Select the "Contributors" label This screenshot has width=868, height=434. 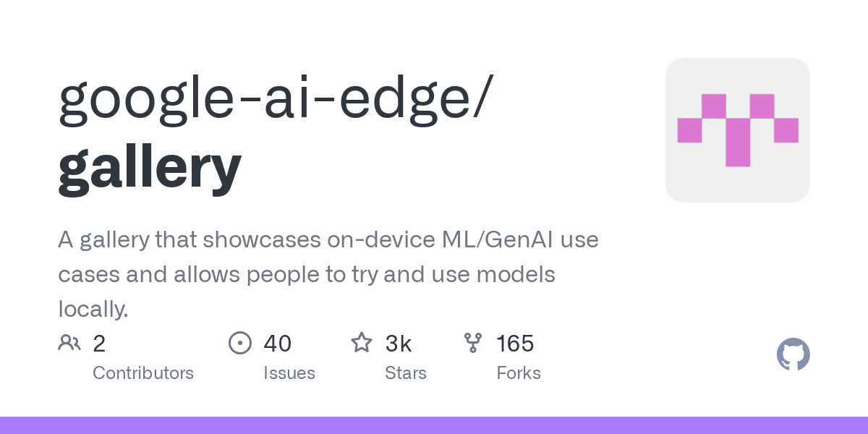click(143, 373)
